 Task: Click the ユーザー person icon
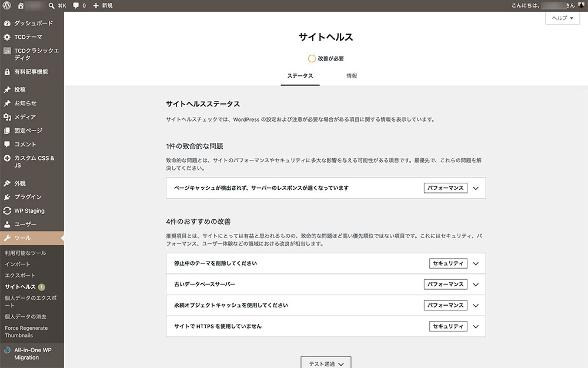[7, 224]
